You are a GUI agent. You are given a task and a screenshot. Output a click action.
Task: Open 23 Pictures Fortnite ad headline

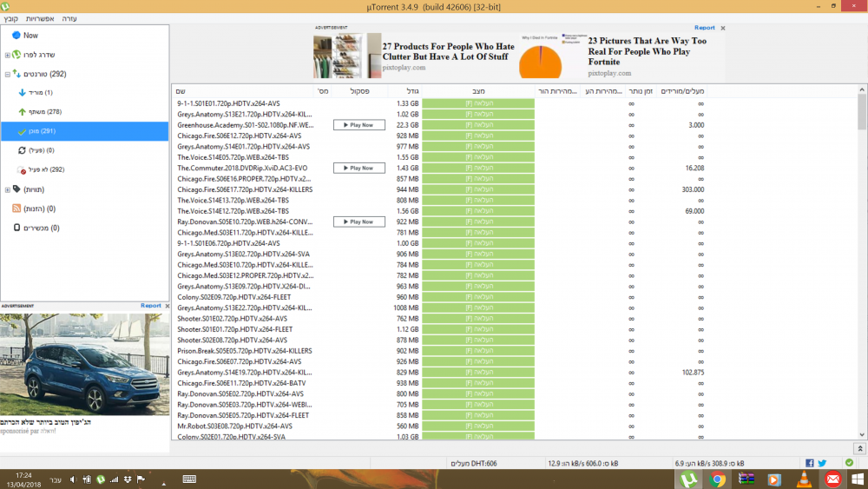tap(647, 51)
